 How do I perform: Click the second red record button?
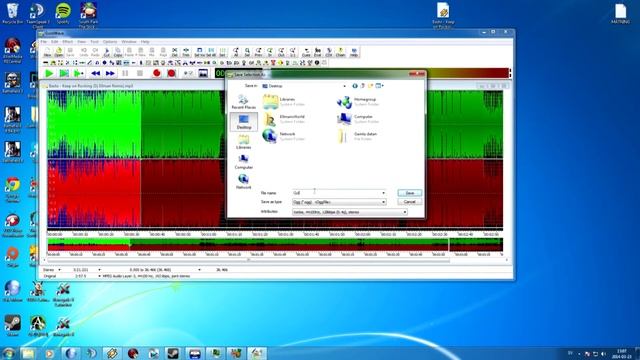click(x=171, y=73)
